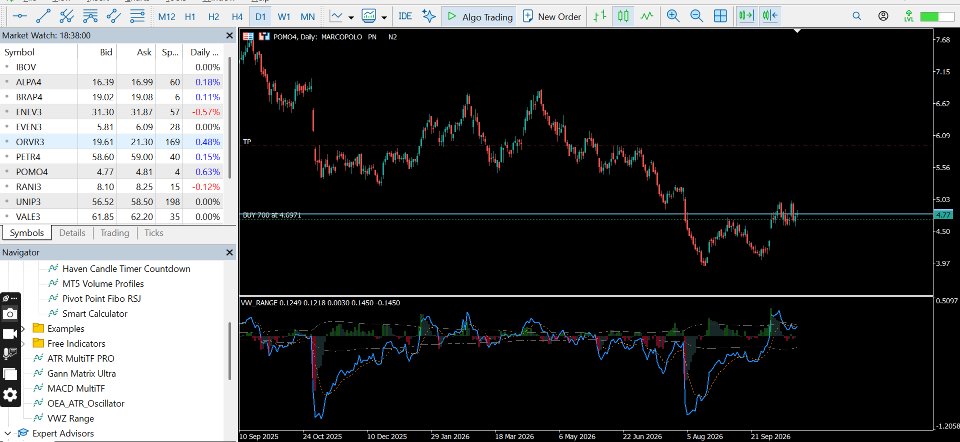
Task: Close the Market Watch panel
Action: click(230, 36)
